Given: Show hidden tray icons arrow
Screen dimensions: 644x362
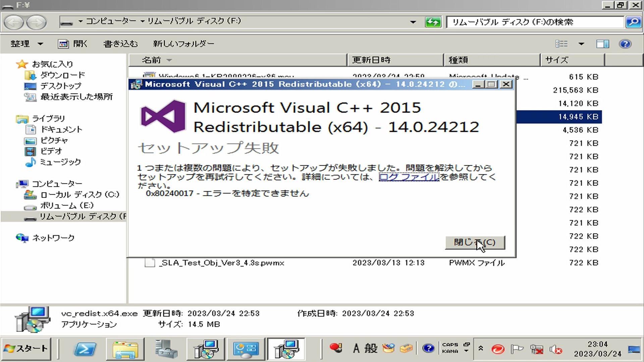Looking at the screenshot, I should pyautogui.click(x=480, y=349).
